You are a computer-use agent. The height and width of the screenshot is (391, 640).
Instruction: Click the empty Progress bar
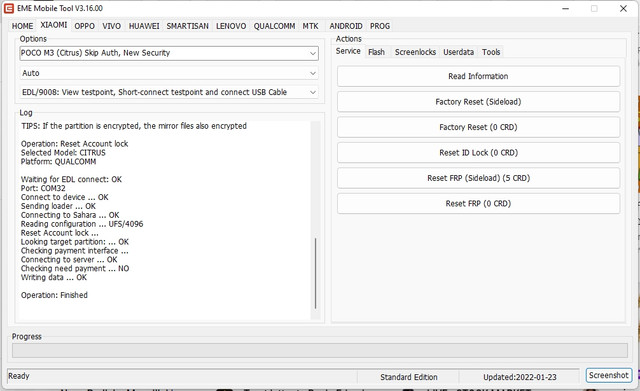[x=320, y=350]
